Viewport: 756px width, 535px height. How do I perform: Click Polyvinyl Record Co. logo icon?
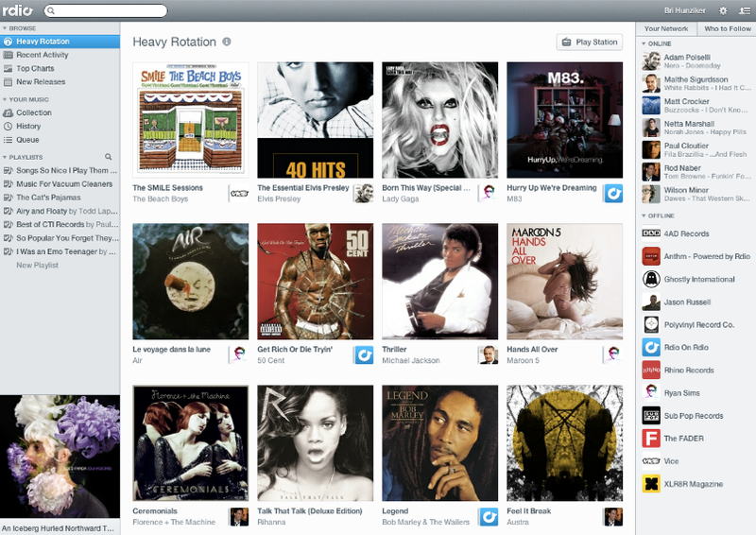651,324
